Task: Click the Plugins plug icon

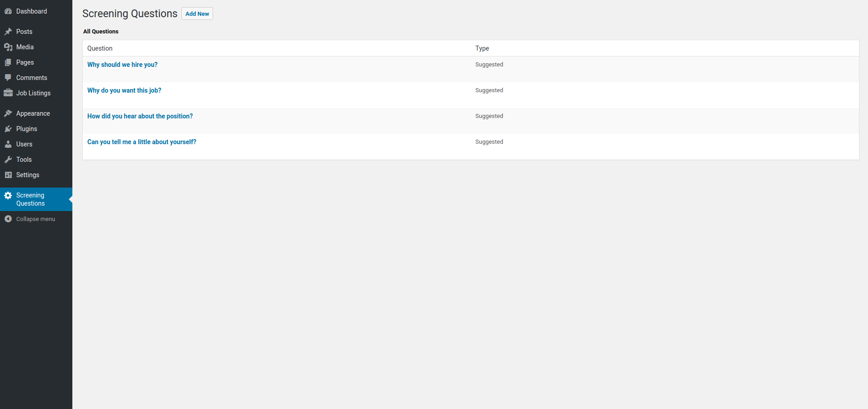Action: [8, 129]
